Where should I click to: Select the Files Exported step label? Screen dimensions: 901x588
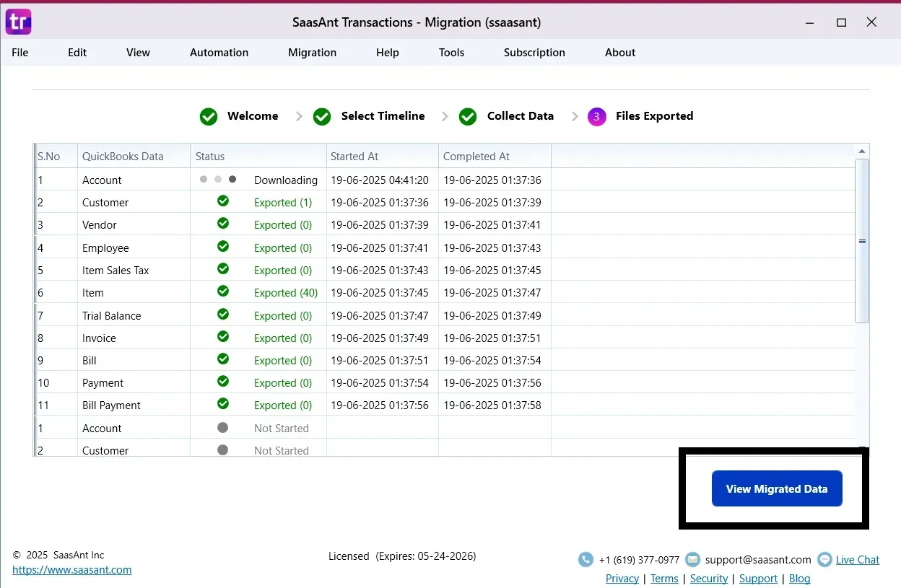point(654,116)
